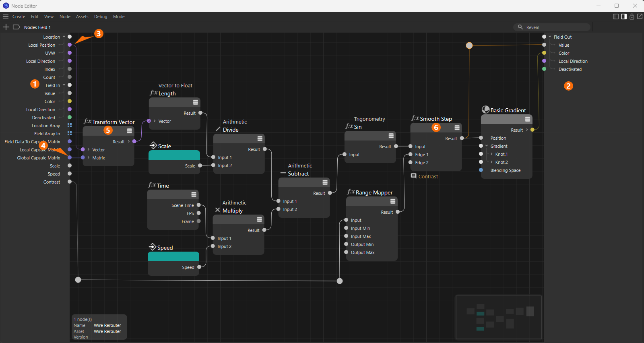Click the Contrast comment icon
The image size is (644, 343).
tap(414, 176)
